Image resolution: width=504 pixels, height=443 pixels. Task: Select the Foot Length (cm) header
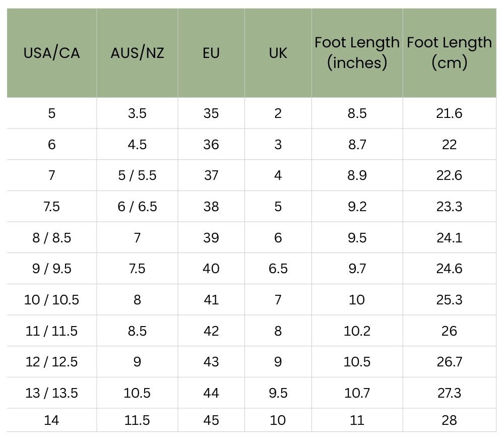449,52
